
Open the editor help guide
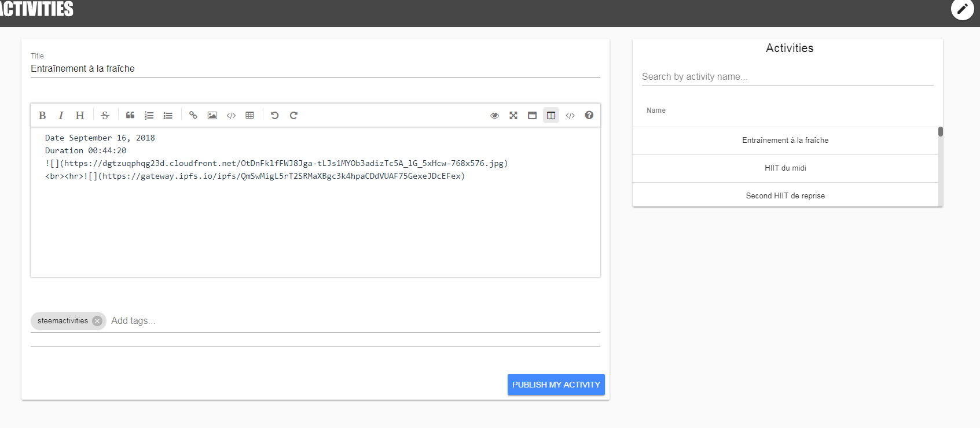(589, 116)
